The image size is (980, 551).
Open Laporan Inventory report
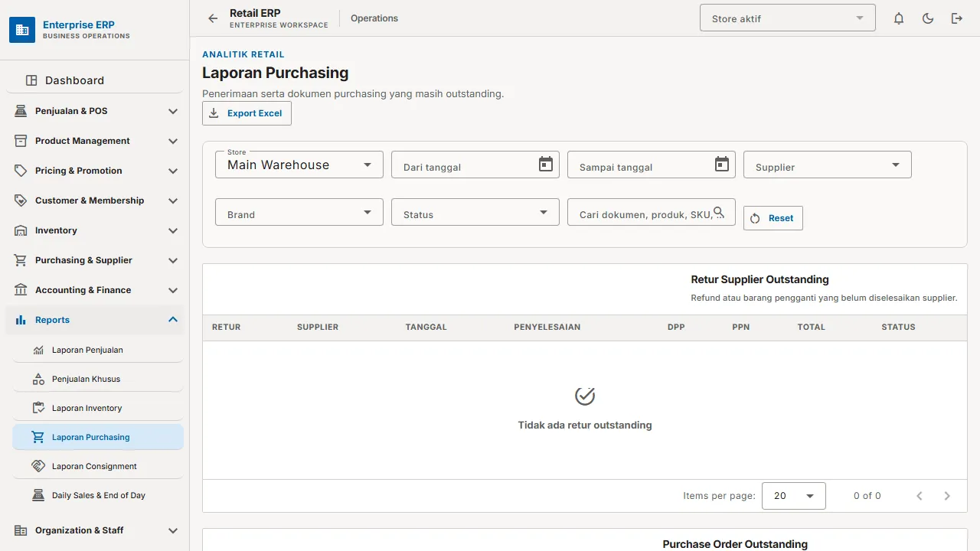pos(98,408)
